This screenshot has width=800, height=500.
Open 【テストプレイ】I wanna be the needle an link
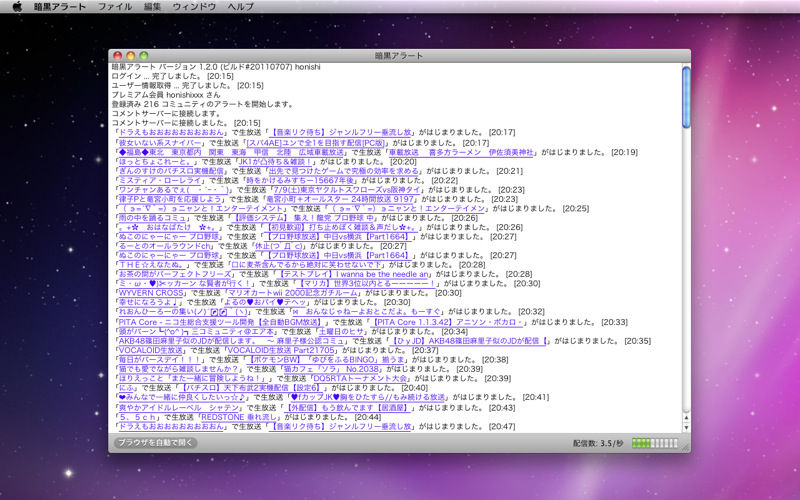[353, 274]
